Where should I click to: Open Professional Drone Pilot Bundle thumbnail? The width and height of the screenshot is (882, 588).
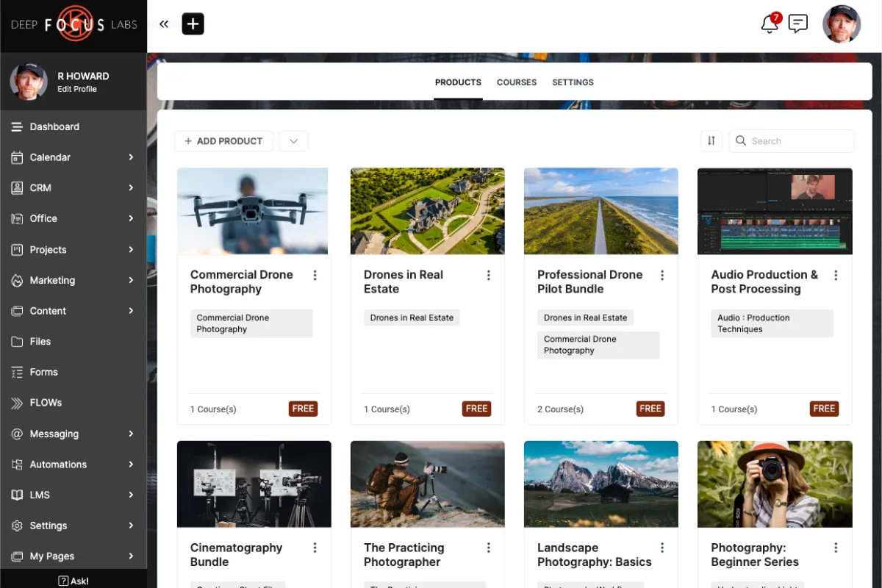click(600, 212)
